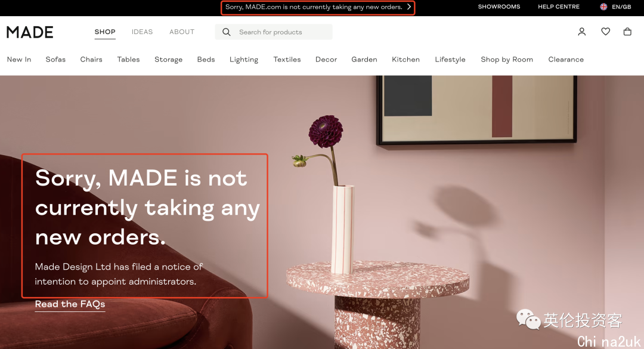Viewport: 644px width, 349px height.
Task: Click the UK flag icon
Action: (603, 7)
